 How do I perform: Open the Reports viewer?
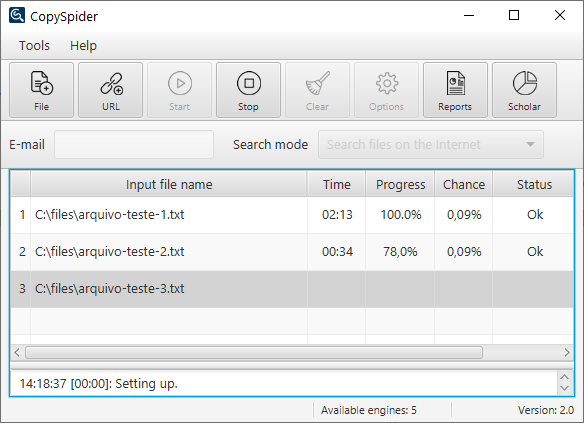455,90
